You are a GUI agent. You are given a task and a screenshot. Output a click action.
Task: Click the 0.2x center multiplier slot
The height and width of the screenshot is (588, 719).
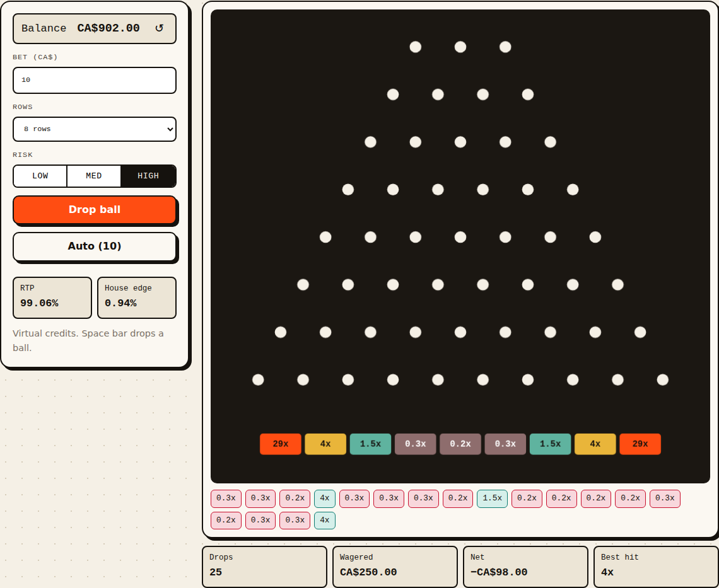tap(460, 444)
